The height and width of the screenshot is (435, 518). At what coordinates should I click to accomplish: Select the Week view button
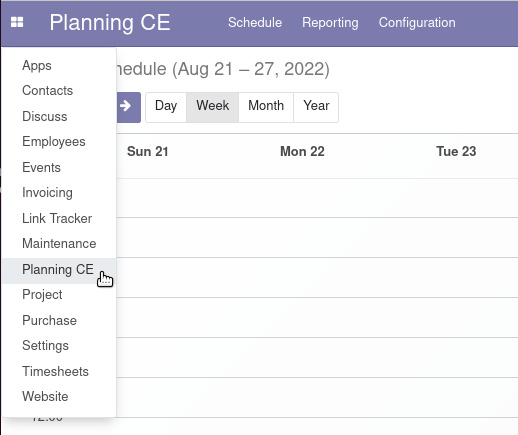pyautogui.click(x=212, y=107)
